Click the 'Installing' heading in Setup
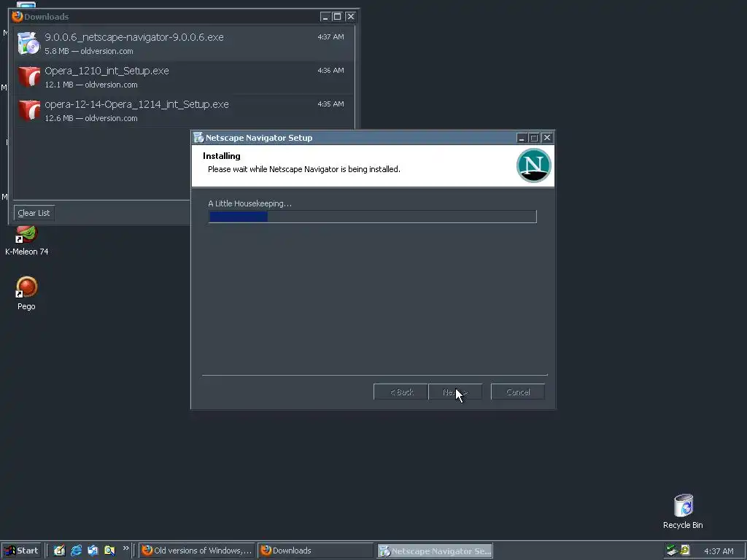The width and height of the screenshot is (747, 560). pos(222,156)
